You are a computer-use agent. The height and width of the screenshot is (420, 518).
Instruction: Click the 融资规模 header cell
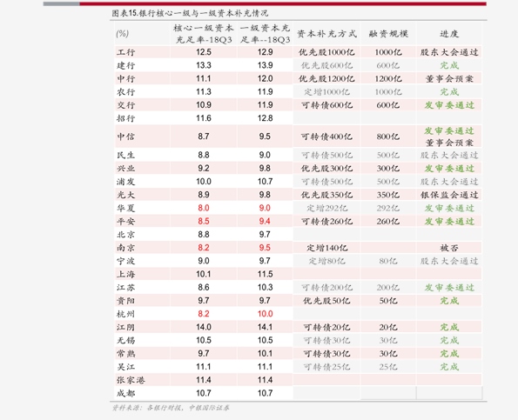coord(388,34)
